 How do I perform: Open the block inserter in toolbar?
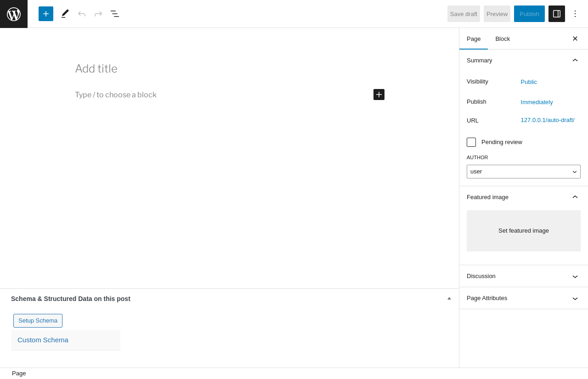[x=46, y=14]
